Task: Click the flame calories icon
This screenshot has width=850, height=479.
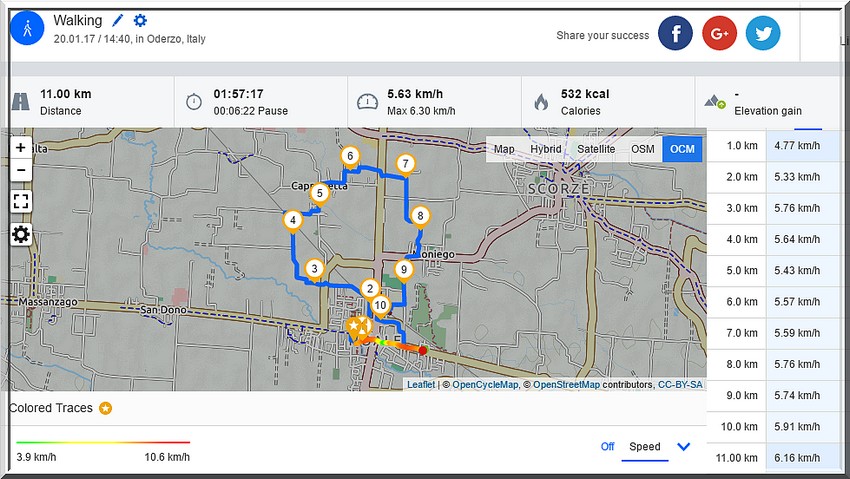Action: point(541,101)
